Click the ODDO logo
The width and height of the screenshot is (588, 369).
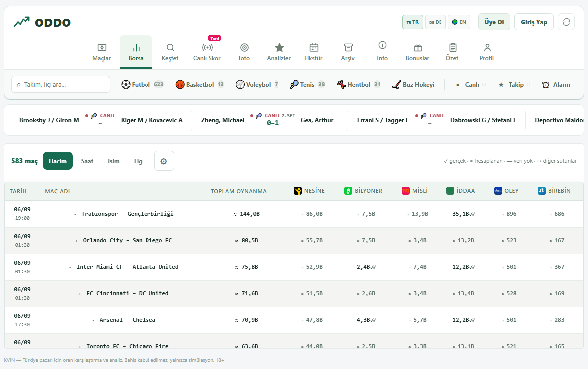42,22
